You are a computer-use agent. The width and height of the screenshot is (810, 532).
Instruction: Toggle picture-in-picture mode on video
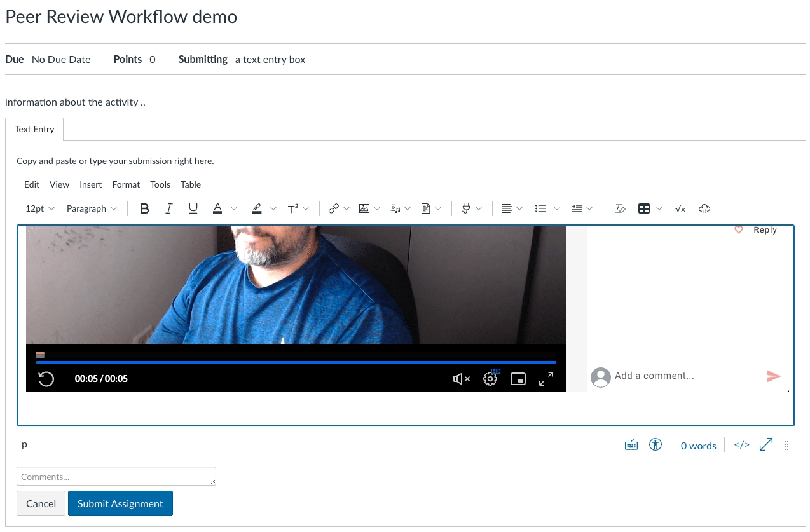[x=518, y=379]
